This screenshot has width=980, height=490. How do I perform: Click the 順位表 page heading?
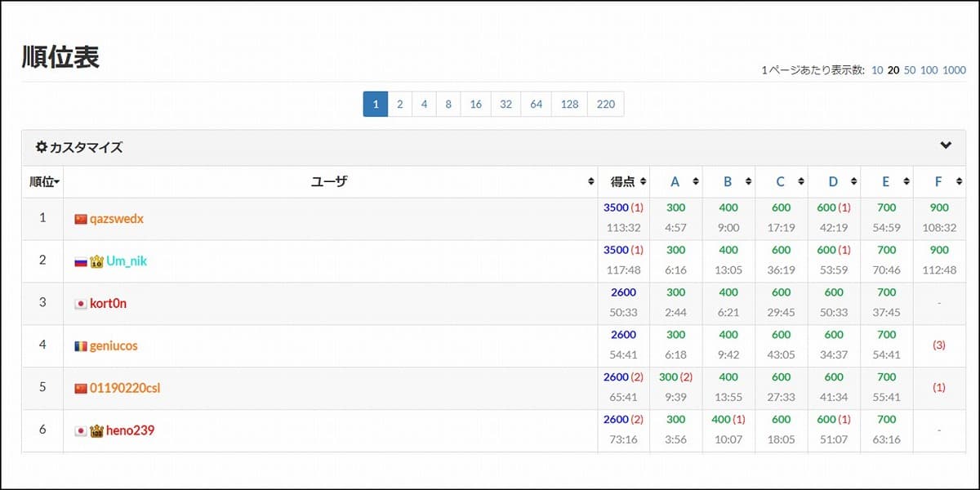coord(60,56)
